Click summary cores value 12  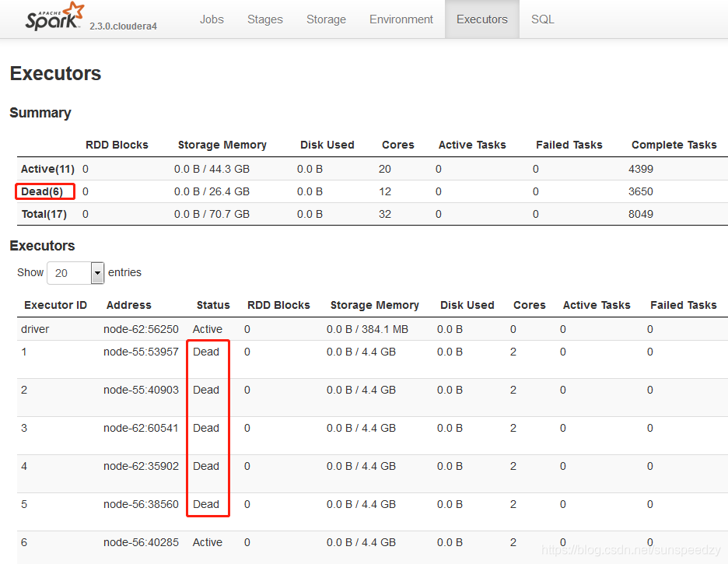pos(385,191)
